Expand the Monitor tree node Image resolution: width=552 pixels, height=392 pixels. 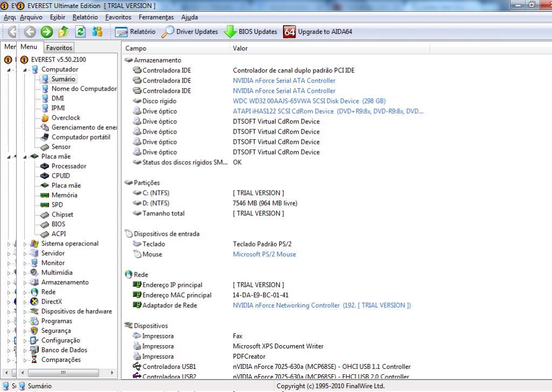[25, 263]
